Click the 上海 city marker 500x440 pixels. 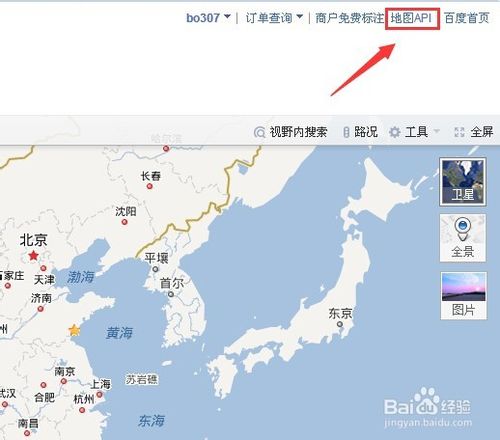(99, 395)
